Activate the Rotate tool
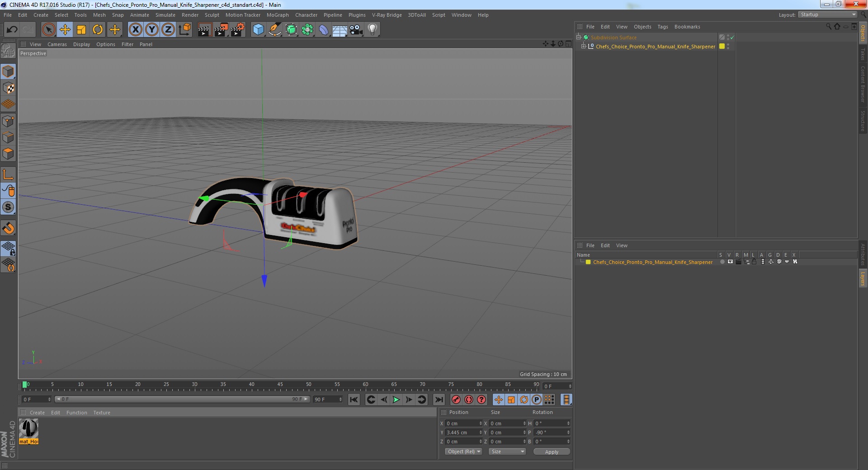This screenshot has height=470, width=868. [98, 30]
